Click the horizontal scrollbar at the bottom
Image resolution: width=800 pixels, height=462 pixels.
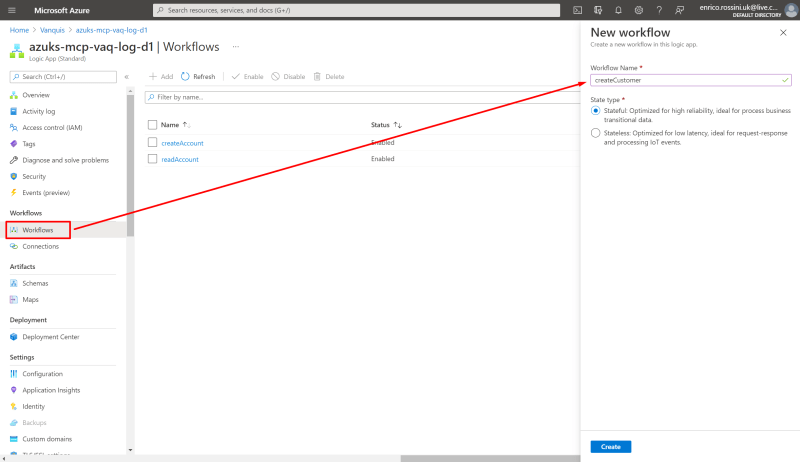click(x=490, y=458)
